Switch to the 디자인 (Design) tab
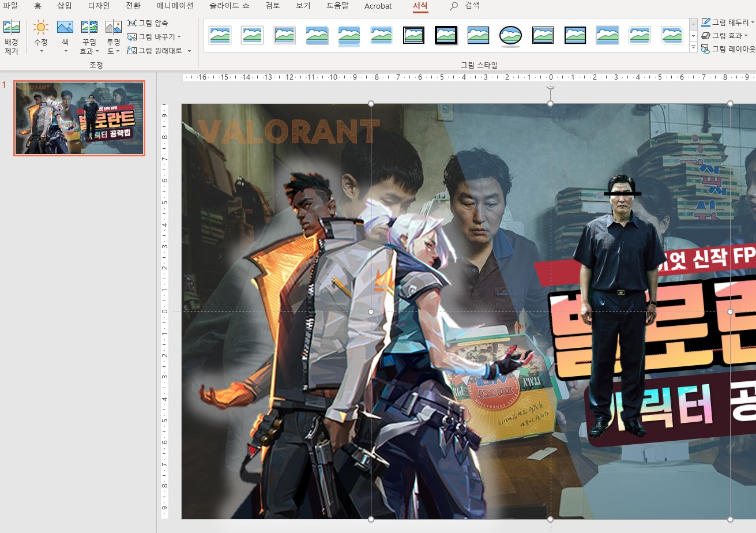756x533 pixels. [99, 6]
